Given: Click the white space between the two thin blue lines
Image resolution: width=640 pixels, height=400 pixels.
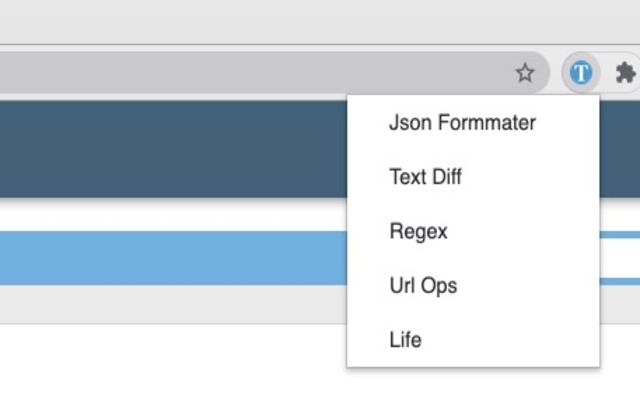Looking at the screenshot, I should 620,258.
